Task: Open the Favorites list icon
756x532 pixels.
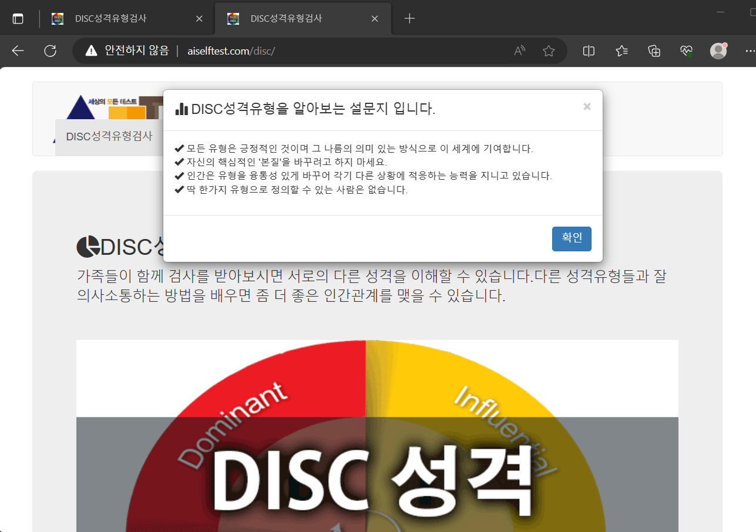Action: coord(621,50)
